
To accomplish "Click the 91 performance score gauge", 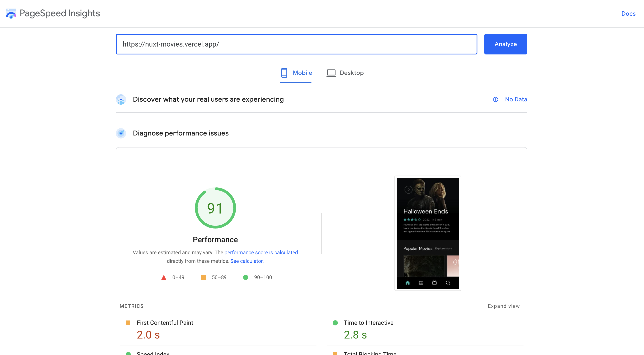I will click(x=215, y=208).
